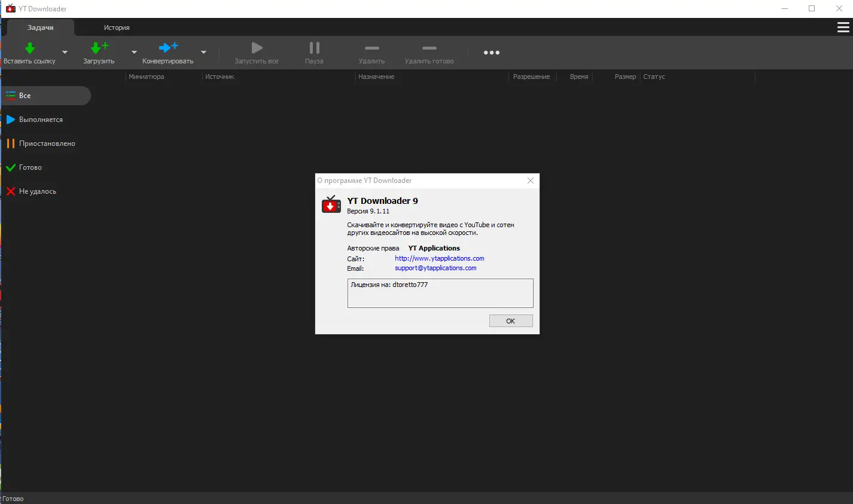The image size is (853, 504).
Task: Click the Удалить готово clear-completed icon
Action: 429,48
